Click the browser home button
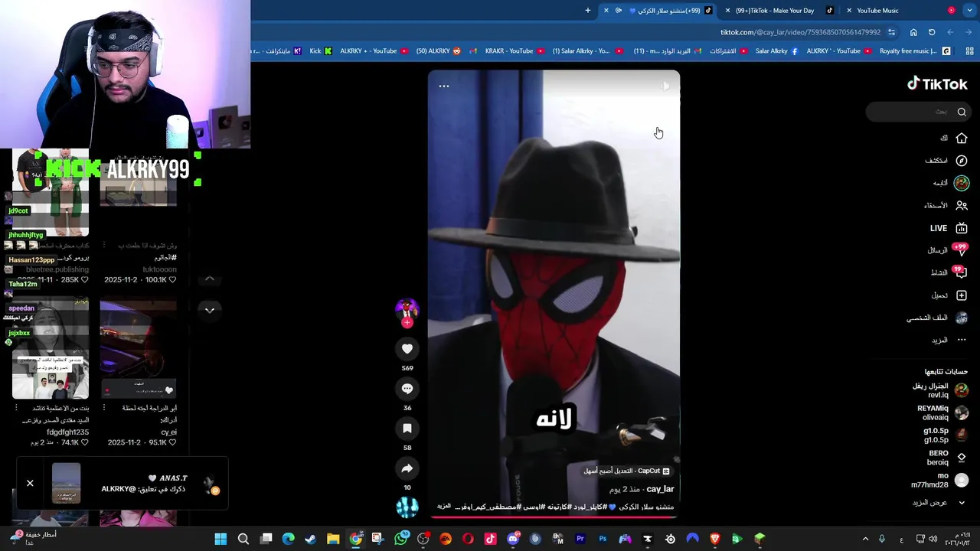 point(913,32)
